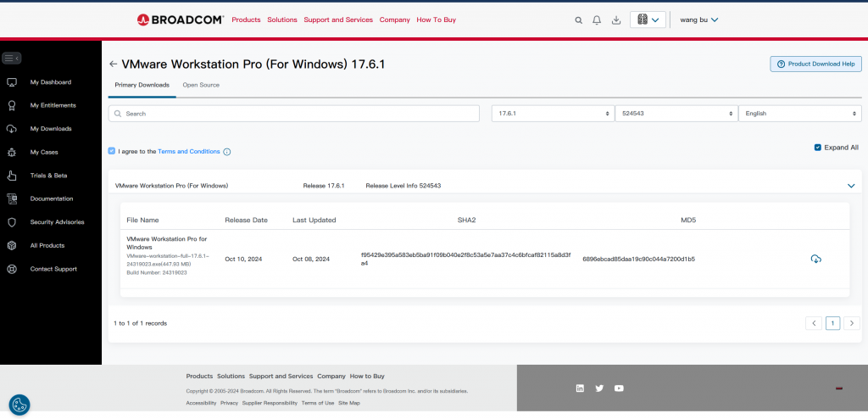Screen dimensions: 868x419
Task: Open the cookie settings icon
Action: point(19,405)
